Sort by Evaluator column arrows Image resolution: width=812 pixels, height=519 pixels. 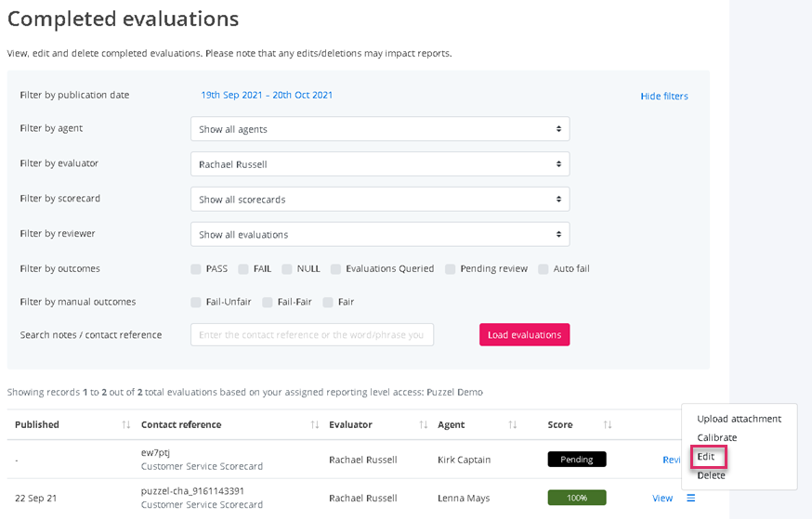[424, 425]
